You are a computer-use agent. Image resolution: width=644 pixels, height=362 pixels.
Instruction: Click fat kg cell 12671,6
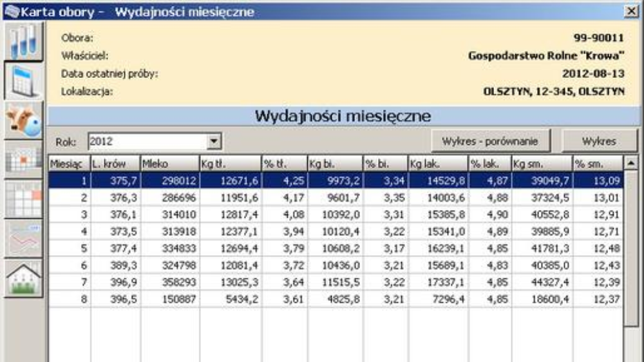pos(231,181)
